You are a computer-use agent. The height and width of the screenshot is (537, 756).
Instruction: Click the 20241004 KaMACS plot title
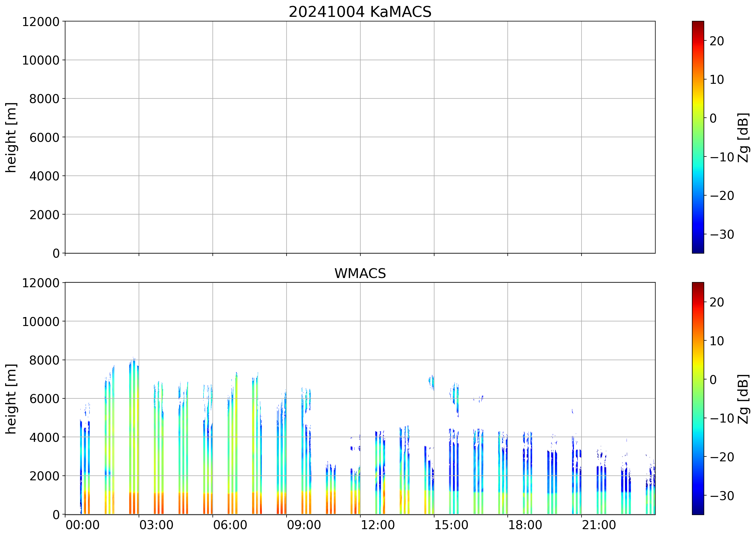coord(360,12)
